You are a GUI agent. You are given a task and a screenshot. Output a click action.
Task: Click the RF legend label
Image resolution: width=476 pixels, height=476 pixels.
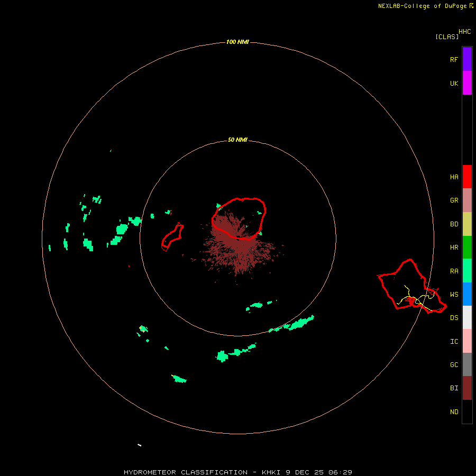coord(454,59)
